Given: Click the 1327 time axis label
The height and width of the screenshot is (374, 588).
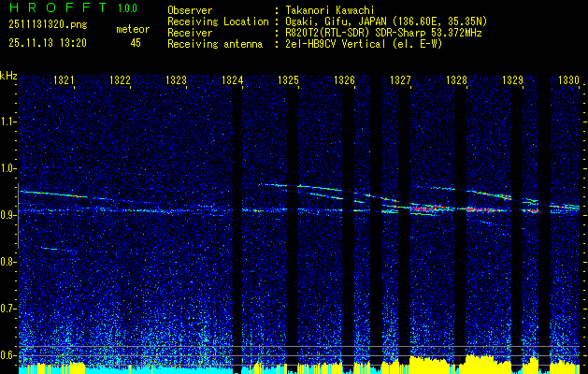Looking at the screenshot, I should point(400,79).
